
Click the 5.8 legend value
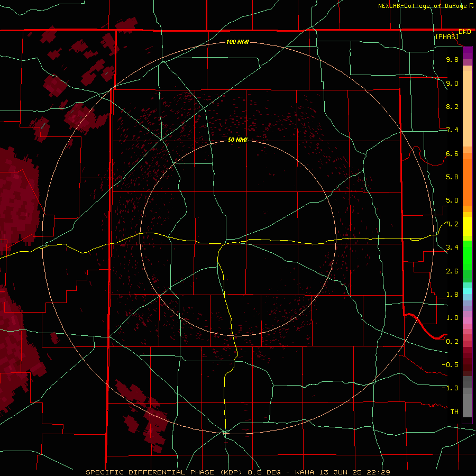(x=452, y=177)
